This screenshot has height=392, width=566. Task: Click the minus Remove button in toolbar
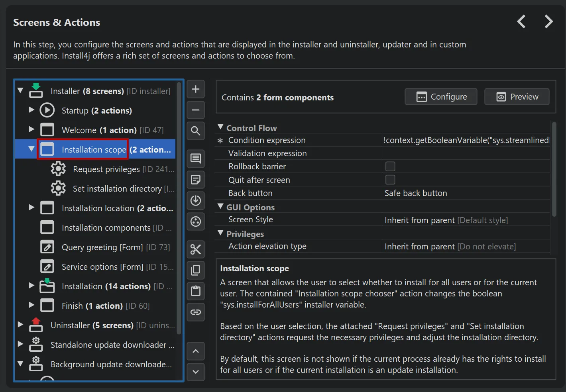(196, 110)
